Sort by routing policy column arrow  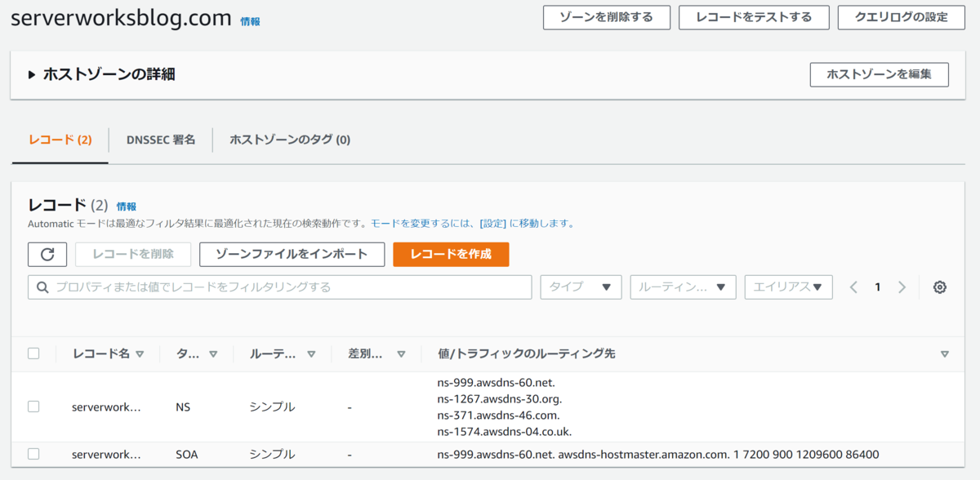(311, 354)
